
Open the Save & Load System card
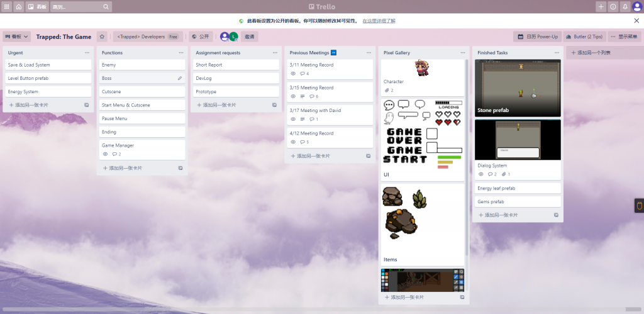[48, 65]
